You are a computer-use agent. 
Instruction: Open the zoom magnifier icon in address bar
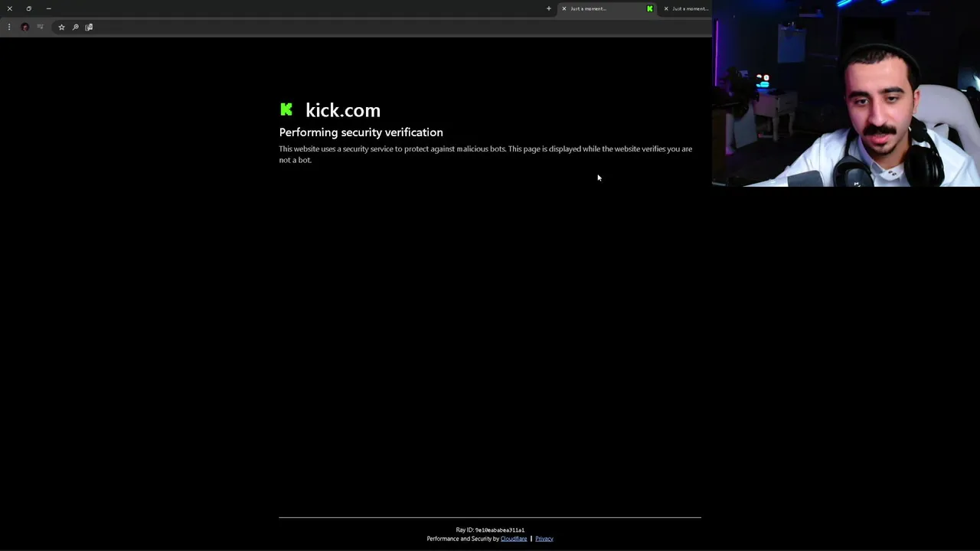coord(75,27)
